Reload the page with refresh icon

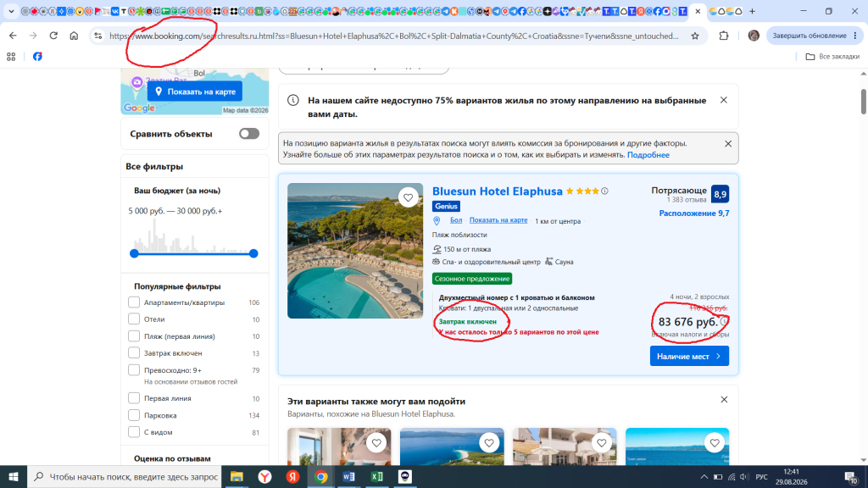click(x=53, y=36)
